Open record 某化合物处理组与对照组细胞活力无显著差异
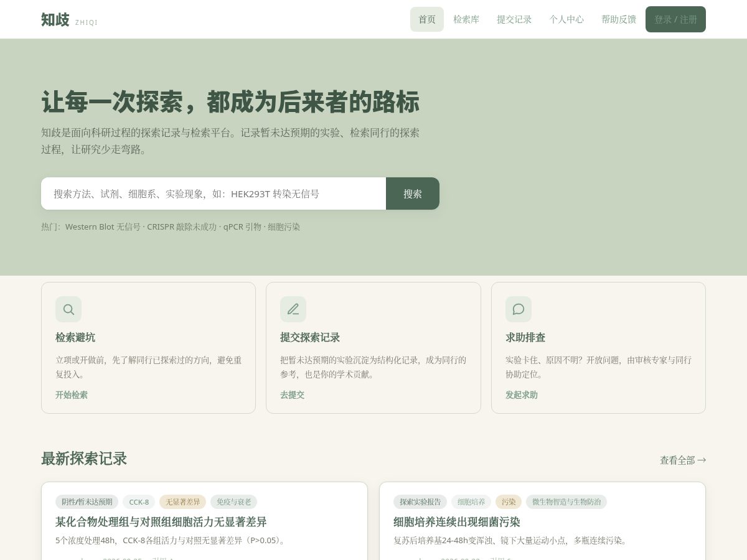 161,522
